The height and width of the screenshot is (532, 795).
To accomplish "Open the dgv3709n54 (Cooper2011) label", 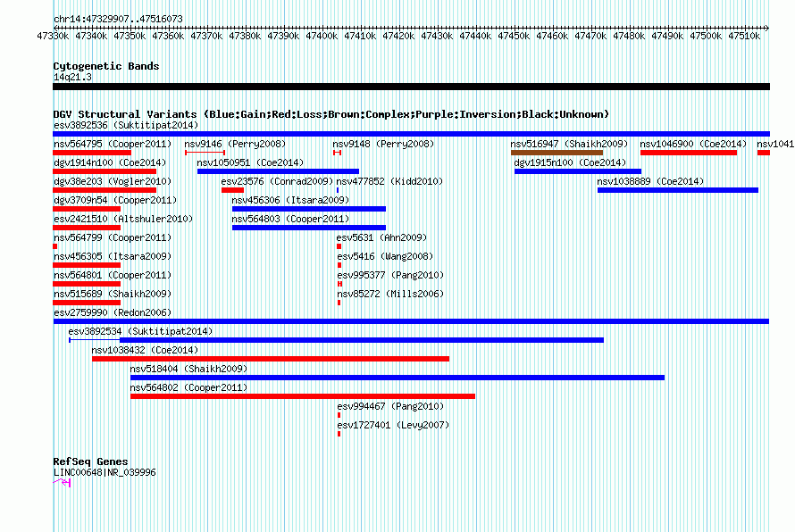I will click(115, 200).
